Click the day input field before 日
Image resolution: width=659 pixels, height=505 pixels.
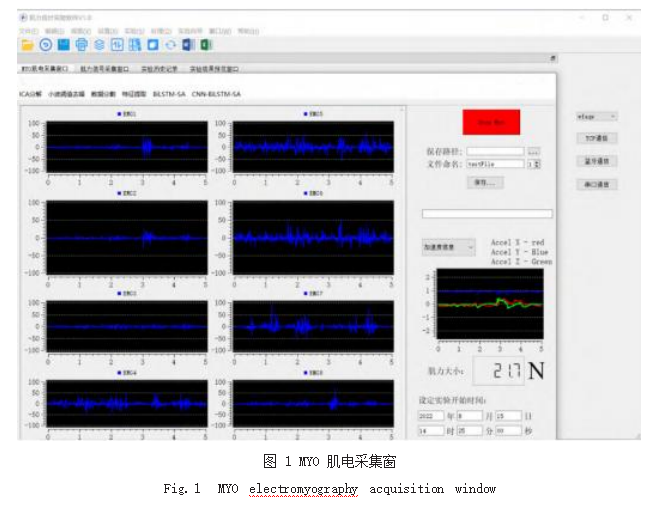click(x=508, y=416)
